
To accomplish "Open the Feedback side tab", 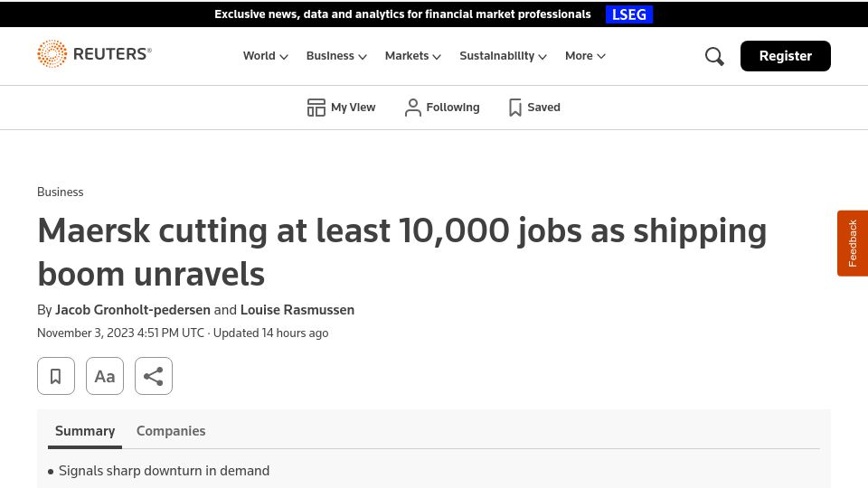I will click(853, 243).
